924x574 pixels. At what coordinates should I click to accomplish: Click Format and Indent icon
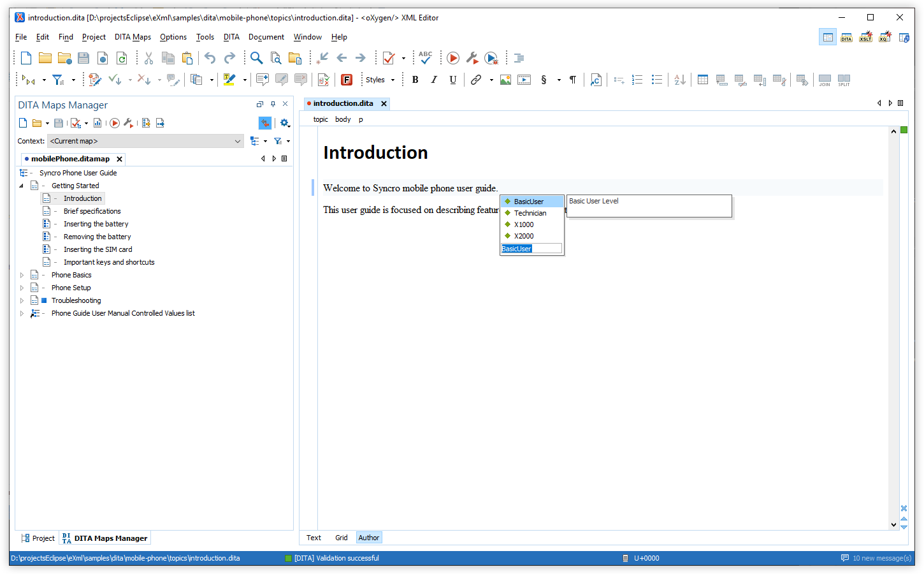(519, 58)
